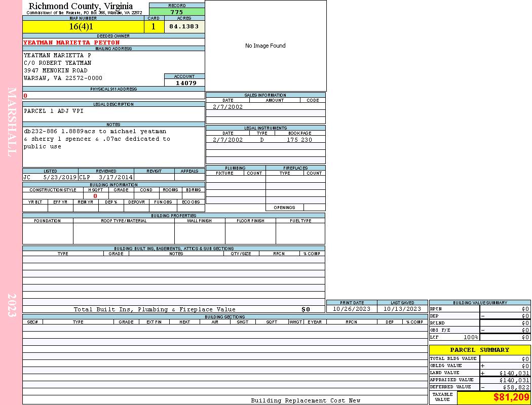
Task: Click the acres value 84.1383
Action: click(x=184, y=27)
